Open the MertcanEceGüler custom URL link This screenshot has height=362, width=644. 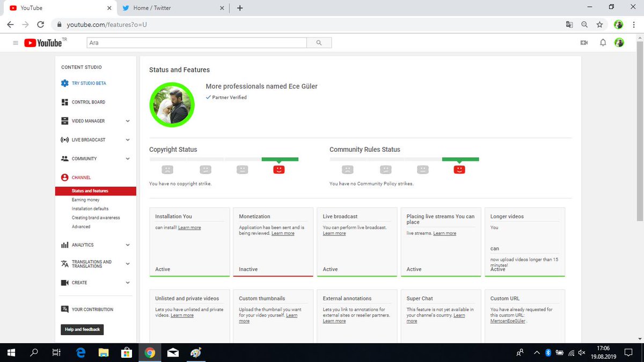[508, 321]
